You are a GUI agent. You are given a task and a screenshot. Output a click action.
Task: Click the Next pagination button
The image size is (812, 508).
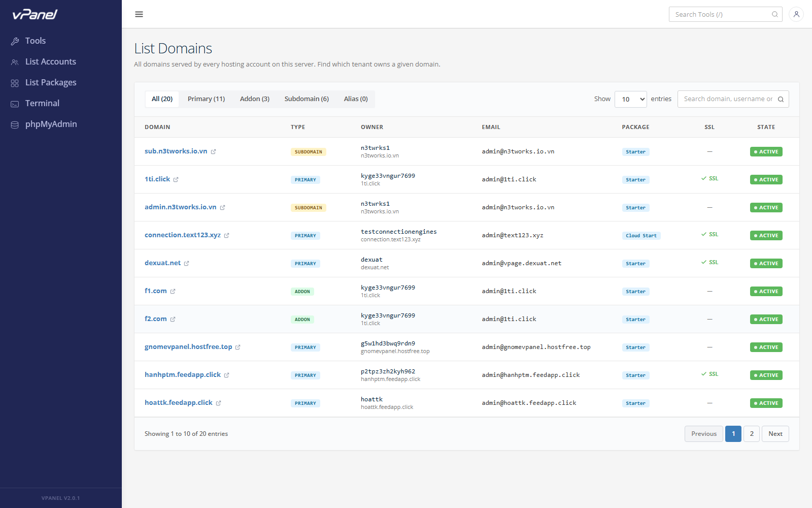click(x=775, y=434)
